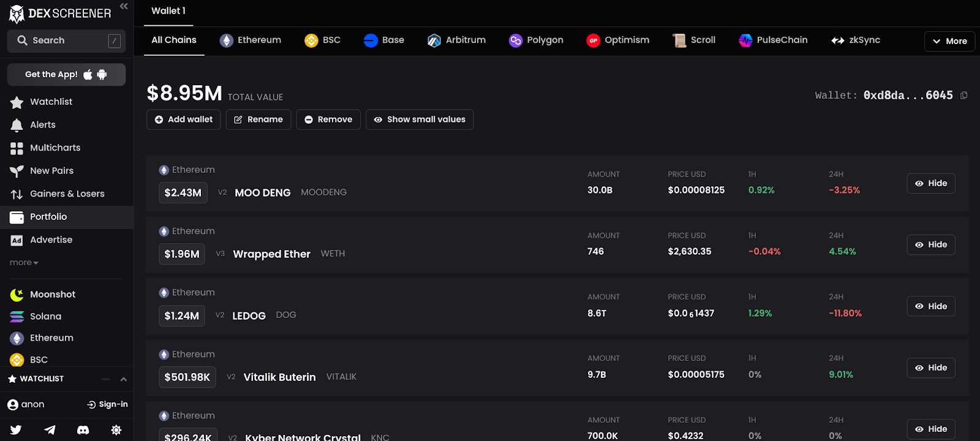
Task: Click the Remove wallet button
Action: coord(328,119)
